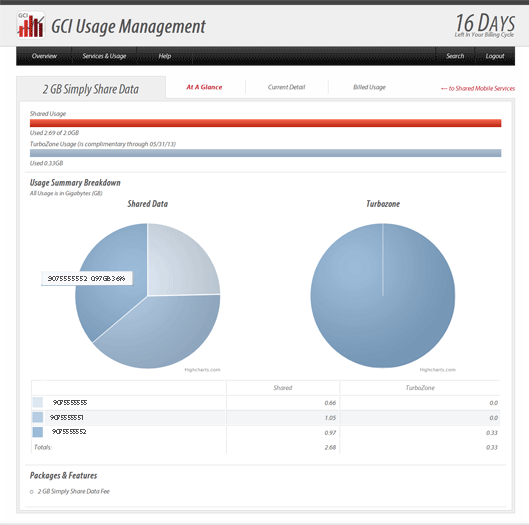Click the third phone number in the table
The image size is (529, 525).
click(x=69, y=432)
